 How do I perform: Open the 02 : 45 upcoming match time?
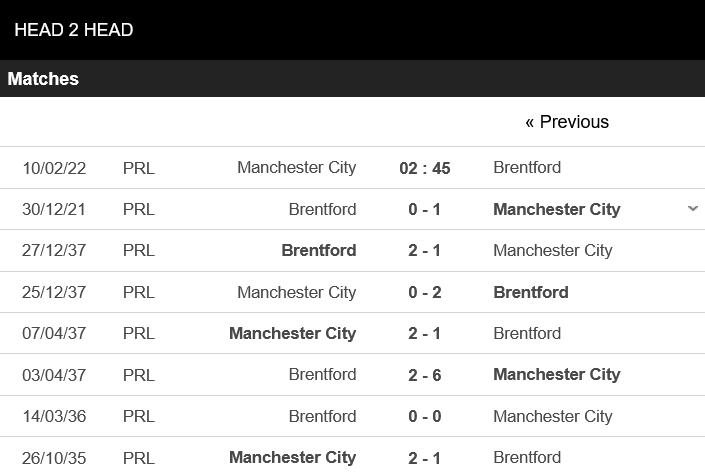point(425,168)
